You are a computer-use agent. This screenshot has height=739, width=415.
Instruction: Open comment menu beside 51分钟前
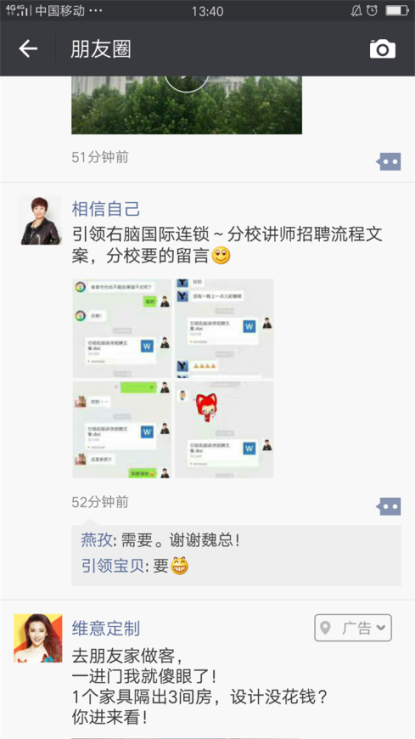(389, 162)
